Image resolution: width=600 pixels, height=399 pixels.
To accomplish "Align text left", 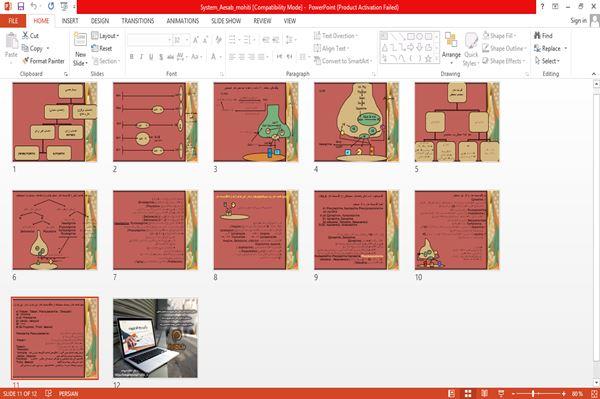I will [x=232, y=57].
